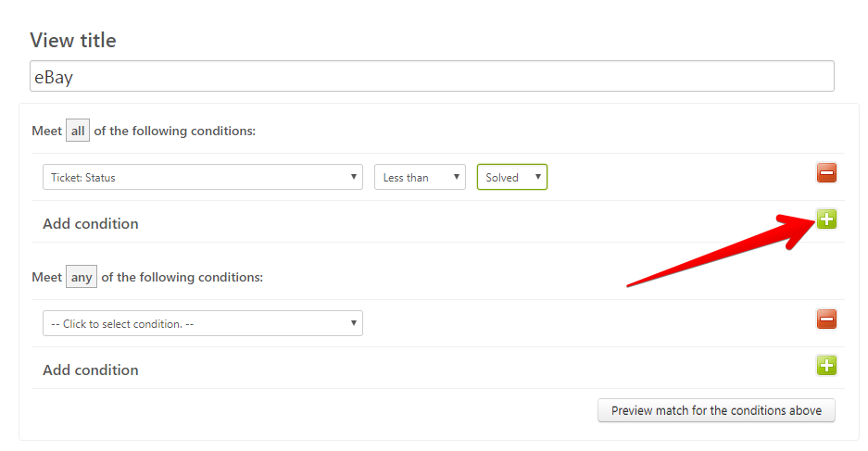Remove the Ticket: Status condition row
This screenshot has width=868, height=451.
tap(826, 172)
